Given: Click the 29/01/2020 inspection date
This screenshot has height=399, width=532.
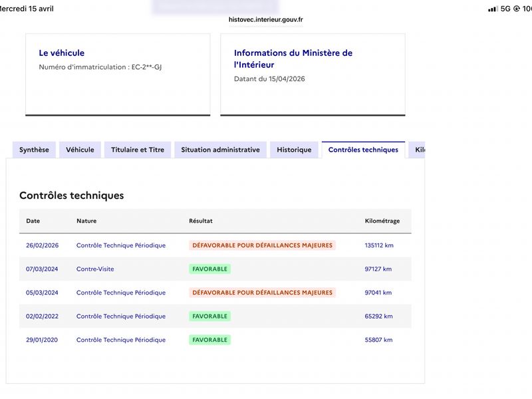Looking at the screenshot, I should 42,340.
